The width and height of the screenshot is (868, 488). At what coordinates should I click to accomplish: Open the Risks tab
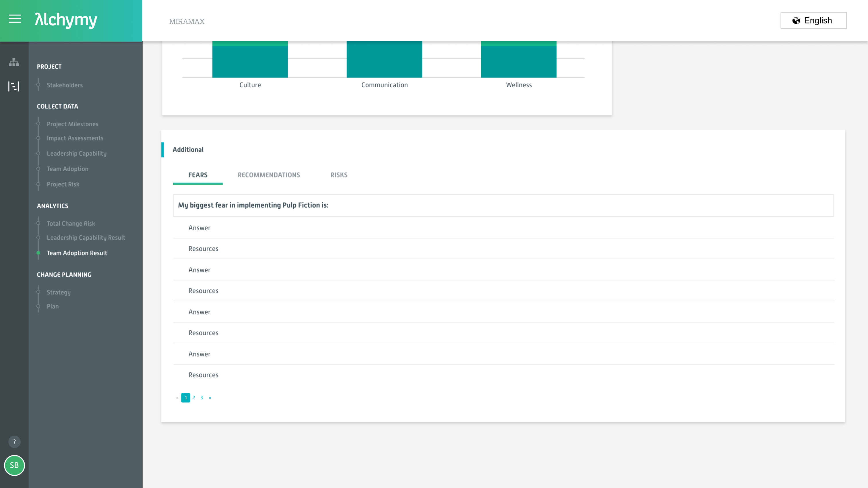[x=339, y=175]
